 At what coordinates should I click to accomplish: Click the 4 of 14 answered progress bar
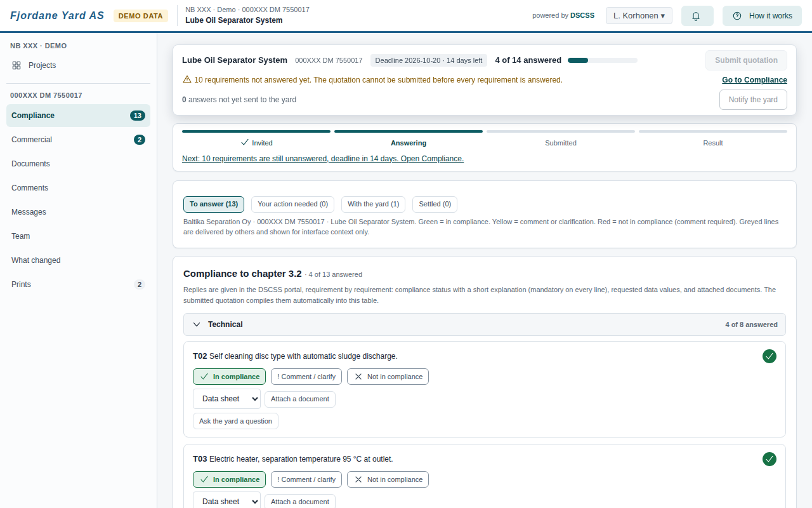click(x=603, y=60)
